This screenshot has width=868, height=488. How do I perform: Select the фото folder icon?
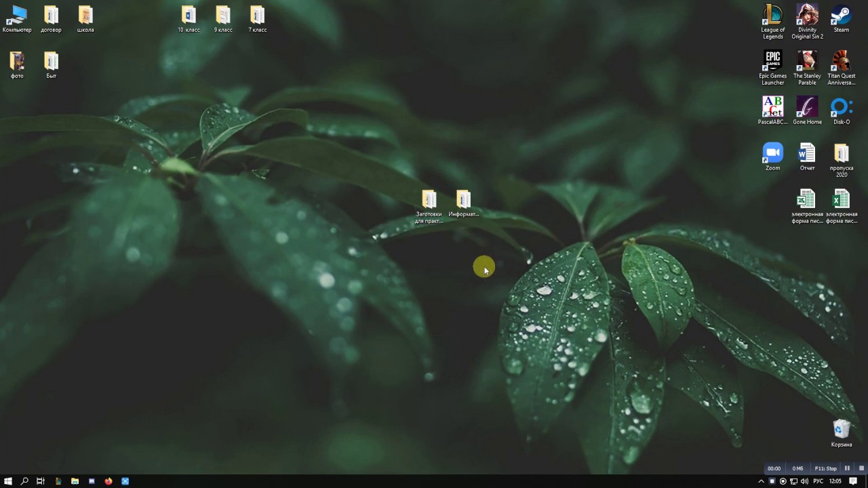[17, 65]
